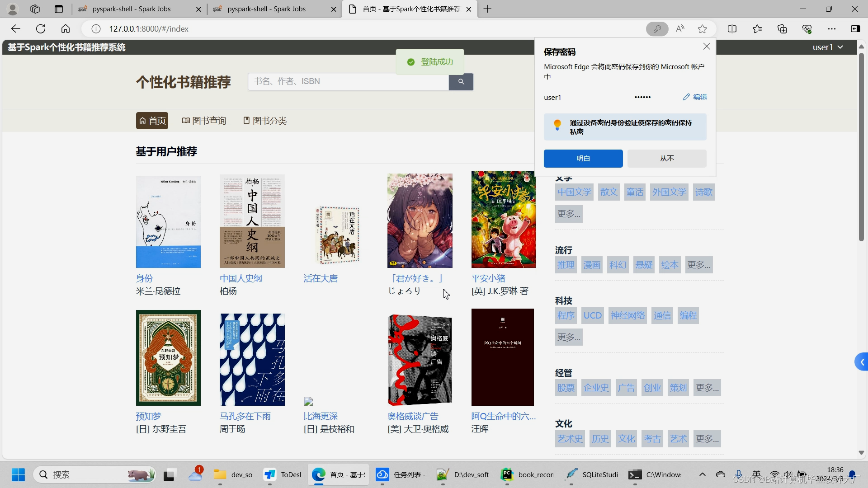
Task: Open ToDesk from taskbar
Action: point(282,474)
